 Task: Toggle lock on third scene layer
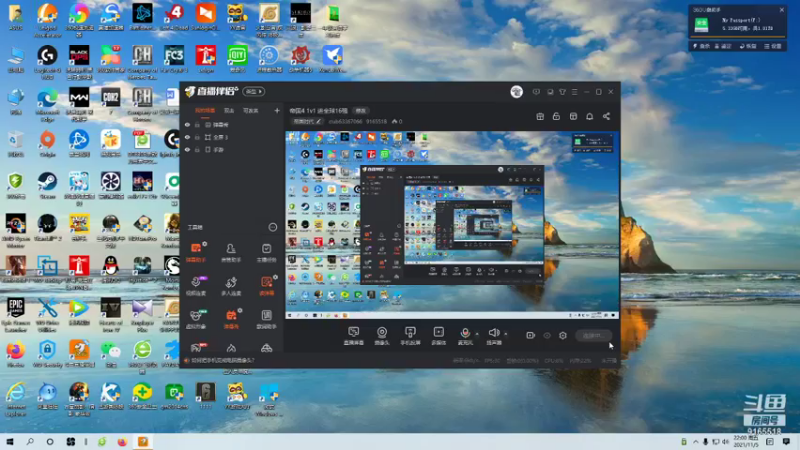pyautogui.click(x=197, y=149)
